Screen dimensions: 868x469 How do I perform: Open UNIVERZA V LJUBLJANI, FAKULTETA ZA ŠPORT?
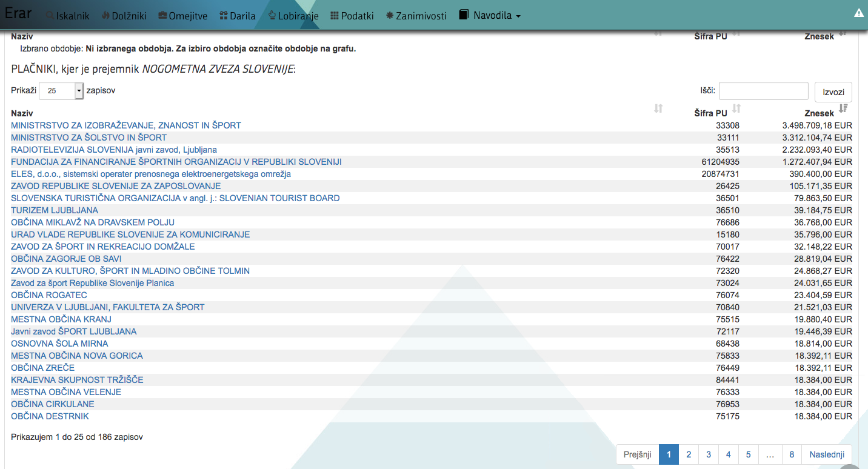pyautogui.click(x=108, y=307)
